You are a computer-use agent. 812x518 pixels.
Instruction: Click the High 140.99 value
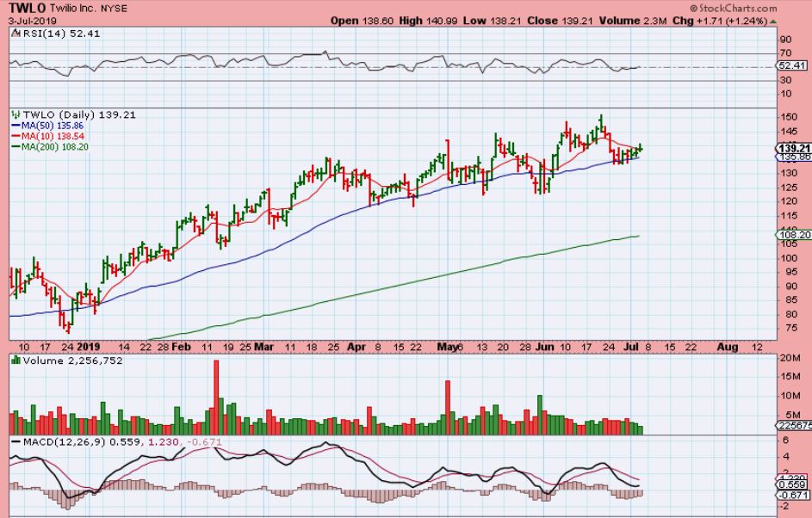pos(427,22)
